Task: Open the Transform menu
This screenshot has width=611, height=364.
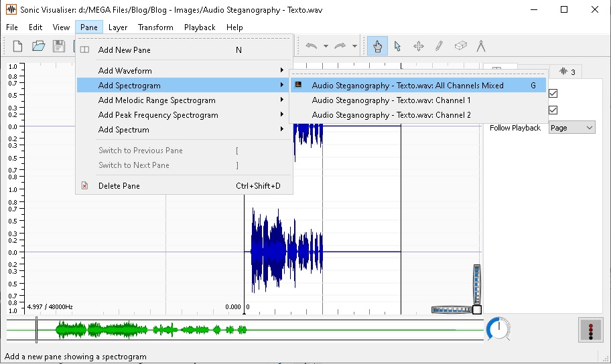Action: tap(155, 27)
